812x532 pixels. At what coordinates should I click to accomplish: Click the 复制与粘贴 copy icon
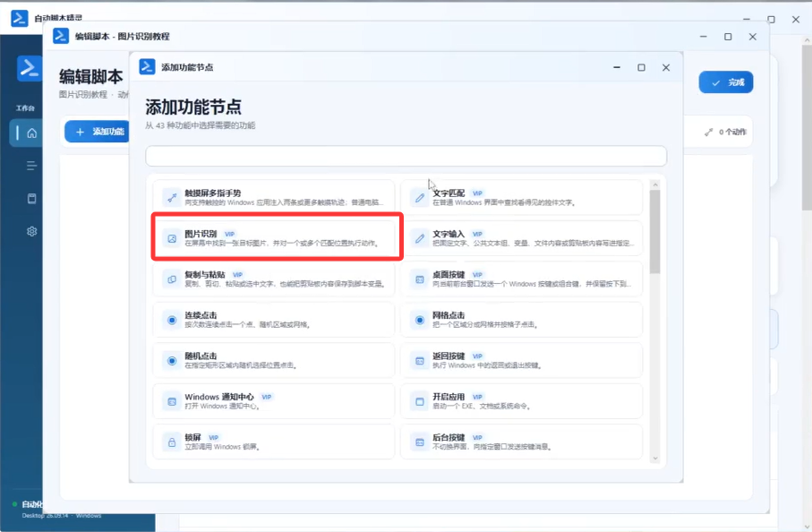point(172,279)
